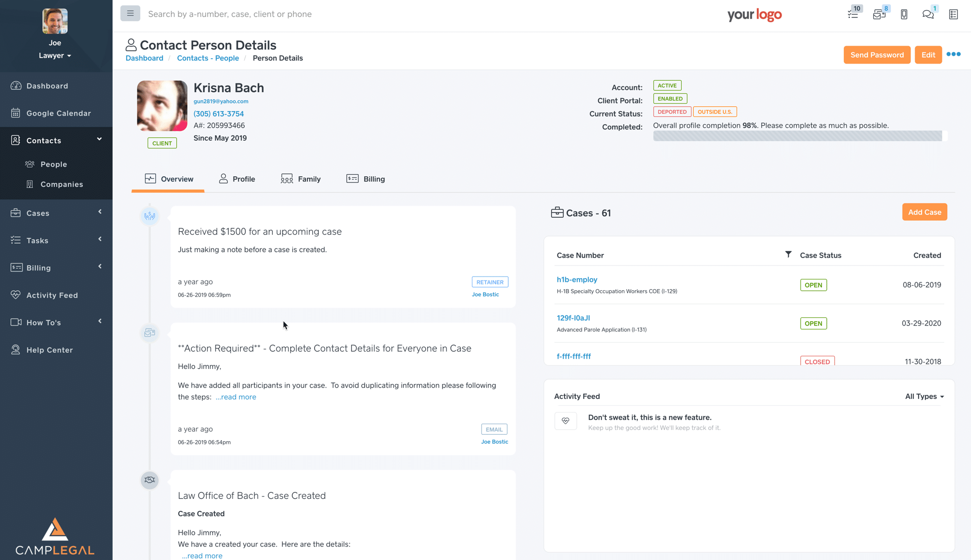This screenshot has width=971, height=560.
Task: Toggle the sidebar hamburger menu button
Action: (x=130, y=14)
